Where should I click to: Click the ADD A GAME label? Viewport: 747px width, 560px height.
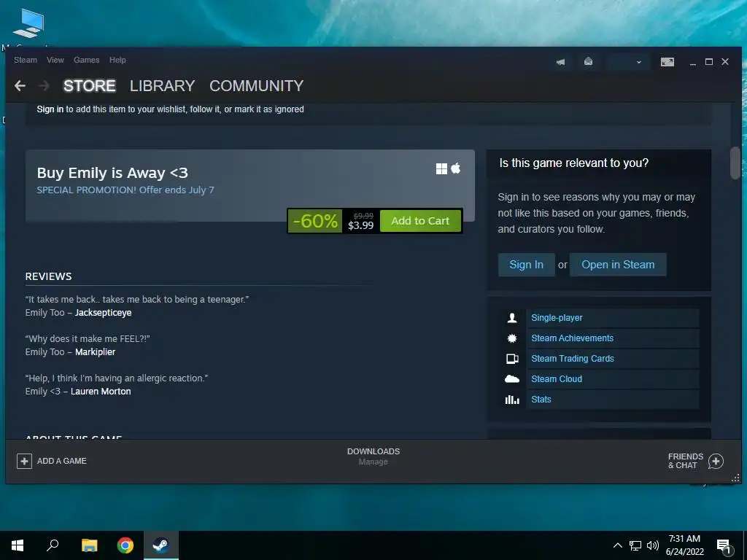62,461
